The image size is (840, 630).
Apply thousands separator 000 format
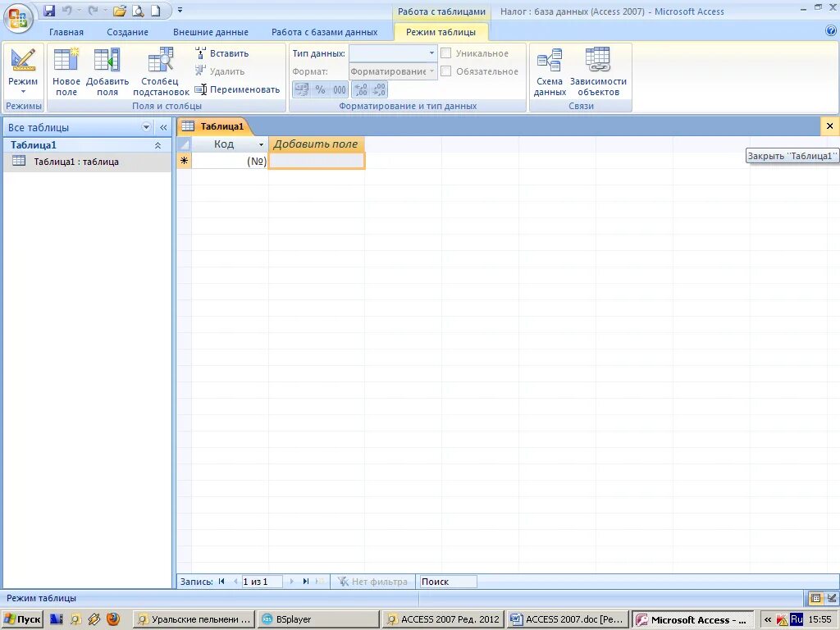339,89
